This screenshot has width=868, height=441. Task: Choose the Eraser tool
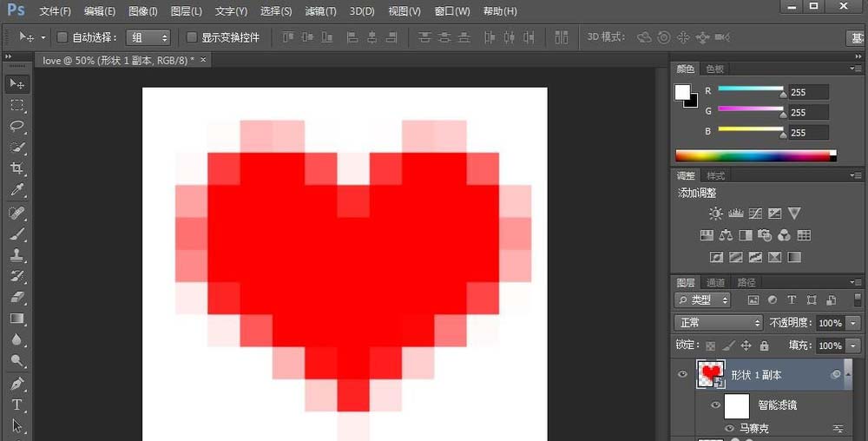[17, 298]
